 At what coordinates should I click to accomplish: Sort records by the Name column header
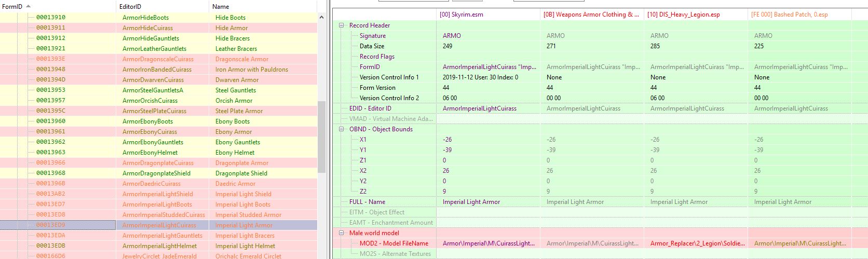tap(263, 6)
